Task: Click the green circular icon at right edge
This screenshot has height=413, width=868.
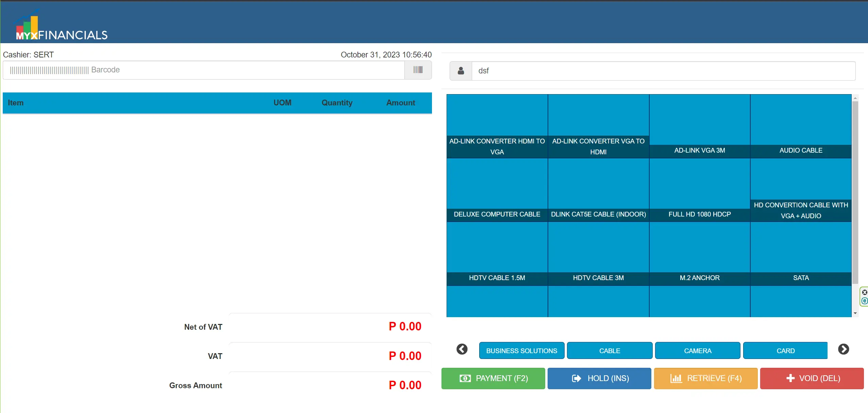Action: (x=865, y=301)
